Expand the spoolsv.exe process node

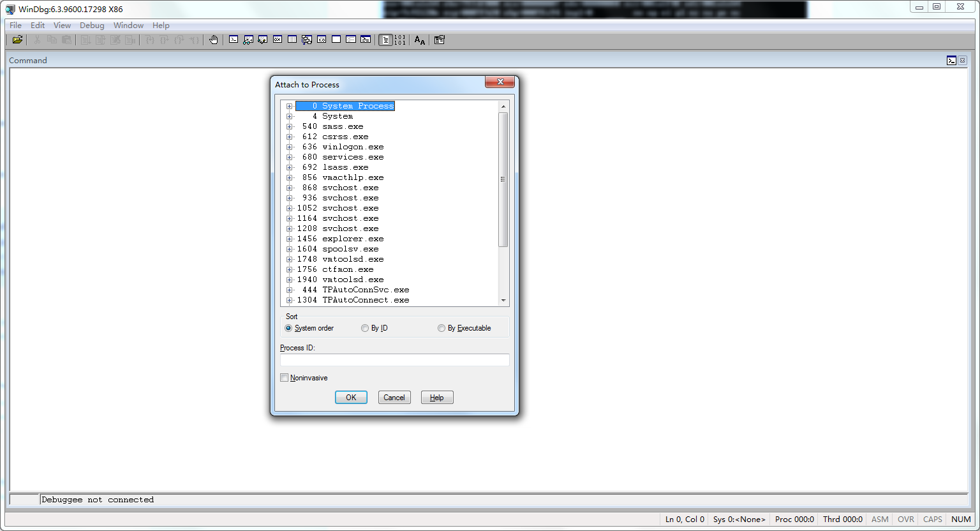click(x=289, y=249)
